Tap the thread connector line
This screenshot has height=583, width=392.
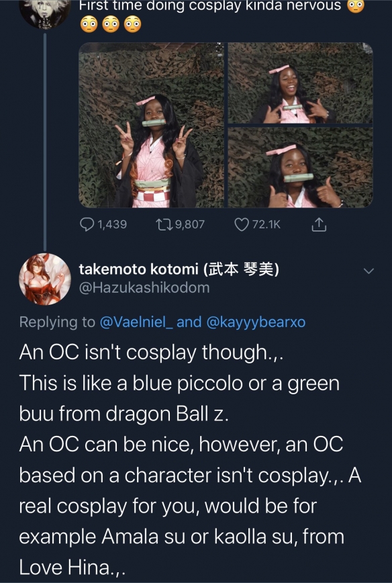tap(45, 141)
